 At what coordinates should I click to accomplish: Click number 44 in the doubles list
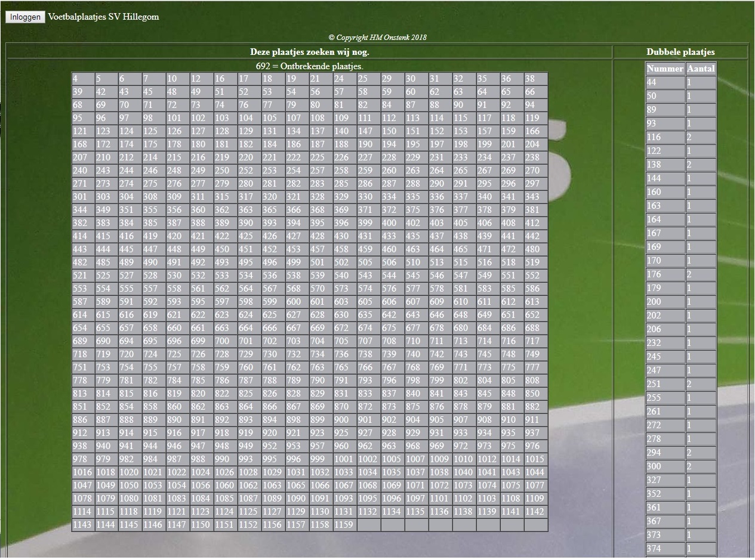point(665,82)
